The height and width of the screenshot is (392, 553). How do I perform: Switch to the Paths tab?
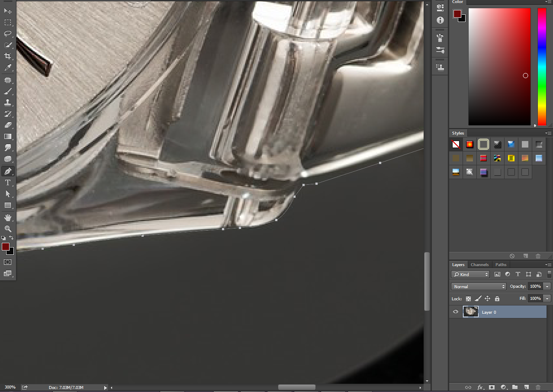coord(501,264)
